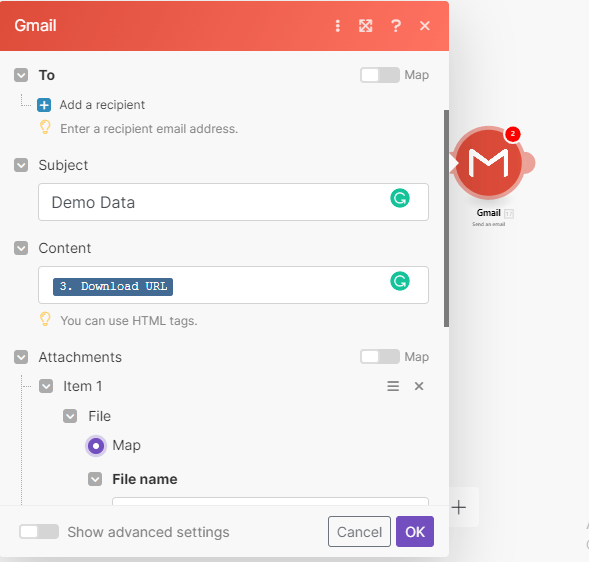Click the 'You can use HTML tags.' hint
The image size is (589, 562).
129,321
